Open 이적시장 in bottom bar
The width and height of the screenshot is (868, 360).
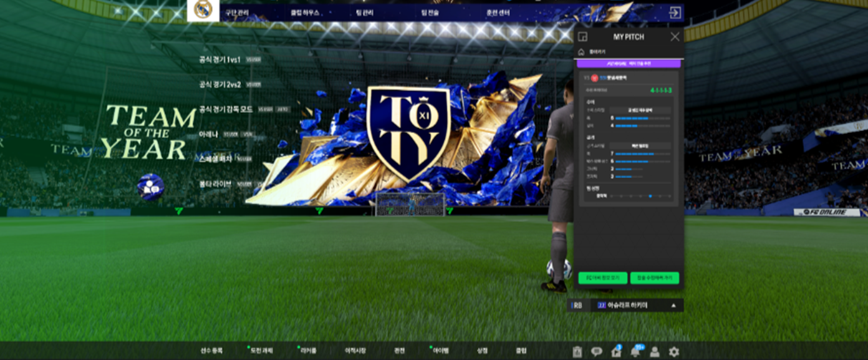click(355, 351)
